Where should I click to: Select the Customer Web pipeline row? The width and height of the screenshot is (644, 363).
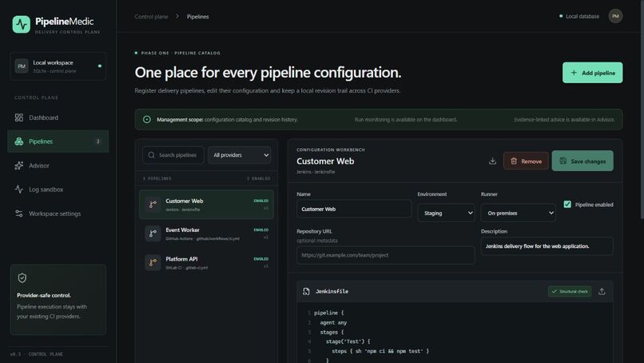click(207, 205)
